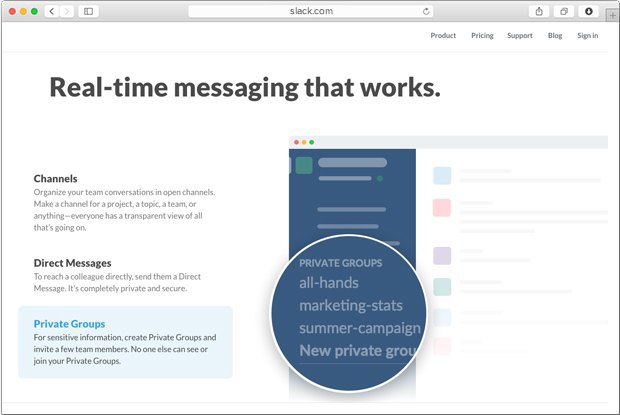Viewport: 620px width, 415px height.
Task: Open the Support page
Action: (x=520, y=36)
